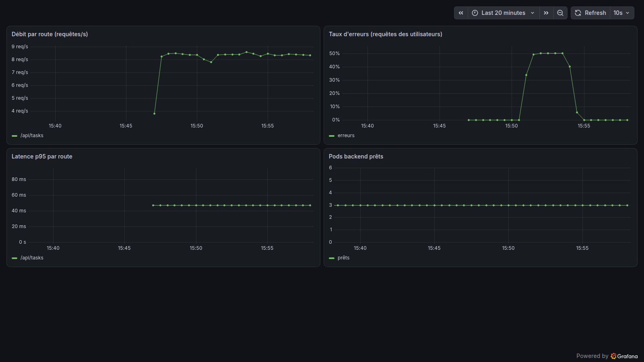Open the Débit par route (requêtes/s) panel title

coord(50,34)
